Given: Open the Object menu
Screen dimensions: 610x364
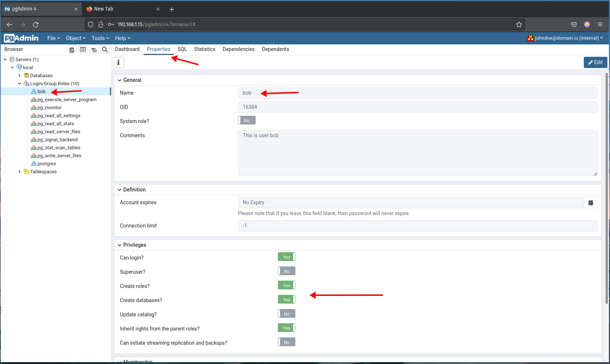Looking at the screenshot, I should pyautogui.click(x=76, y=38).
